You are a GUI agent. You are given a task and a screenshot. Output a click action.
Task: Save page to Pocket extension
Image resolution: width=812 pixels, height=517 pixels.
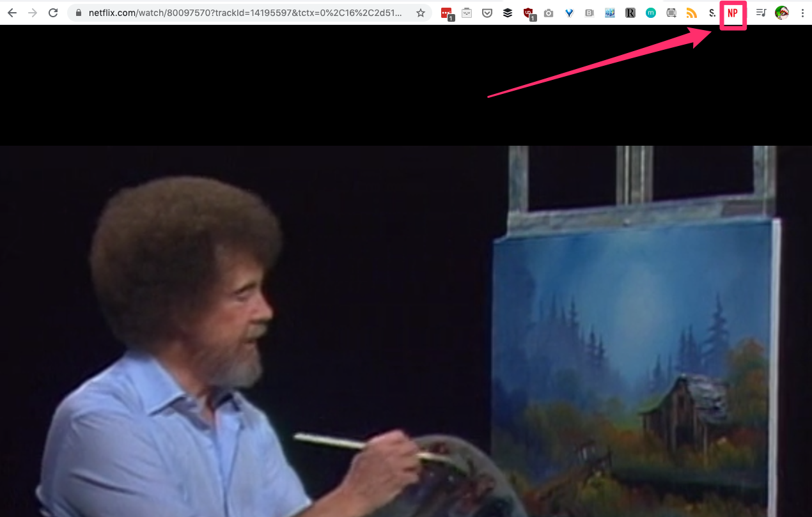pyautogui.click(x=487, y=13)
